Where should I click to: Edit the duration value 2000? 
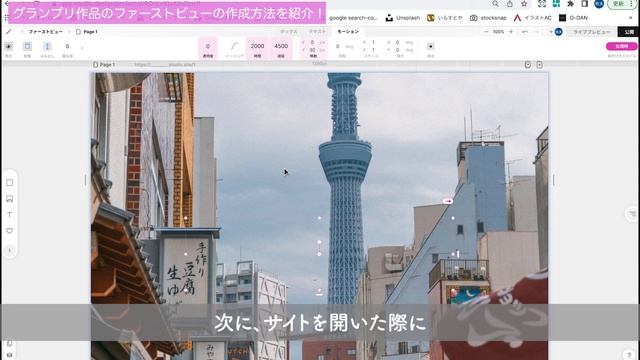coord(257,47)
